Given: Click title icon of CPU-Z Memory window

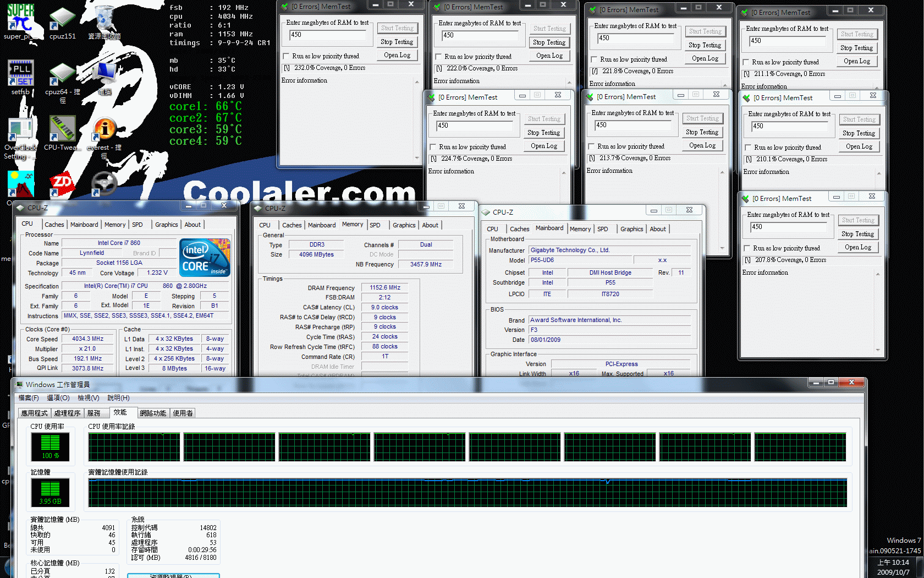Looking at the screenshot, I should pyautogui.click(x=258, y=208).
